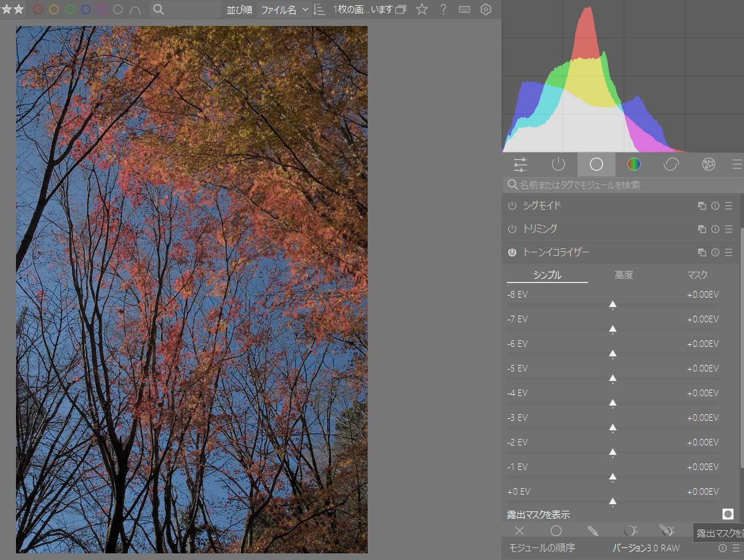Click the -8 EV slider handle

[x=613, y=304]
